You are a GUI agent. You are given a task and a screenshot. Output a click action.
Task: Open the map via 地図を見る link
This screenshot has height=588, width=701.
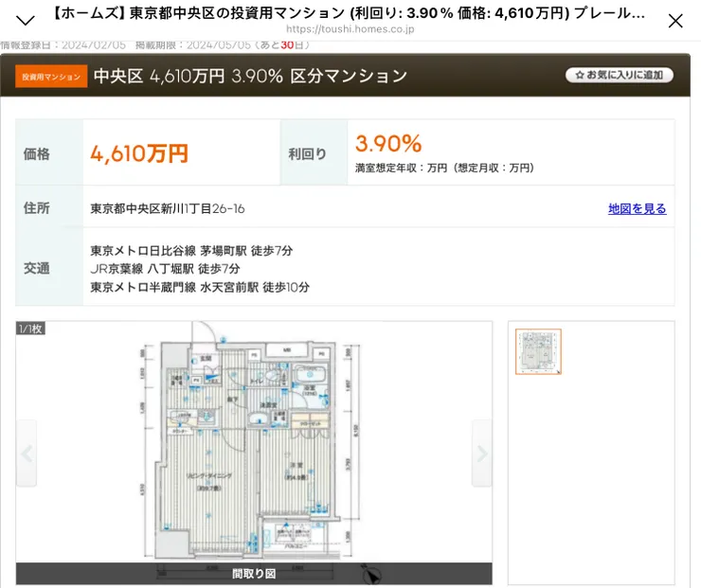[x=638, y=208]
